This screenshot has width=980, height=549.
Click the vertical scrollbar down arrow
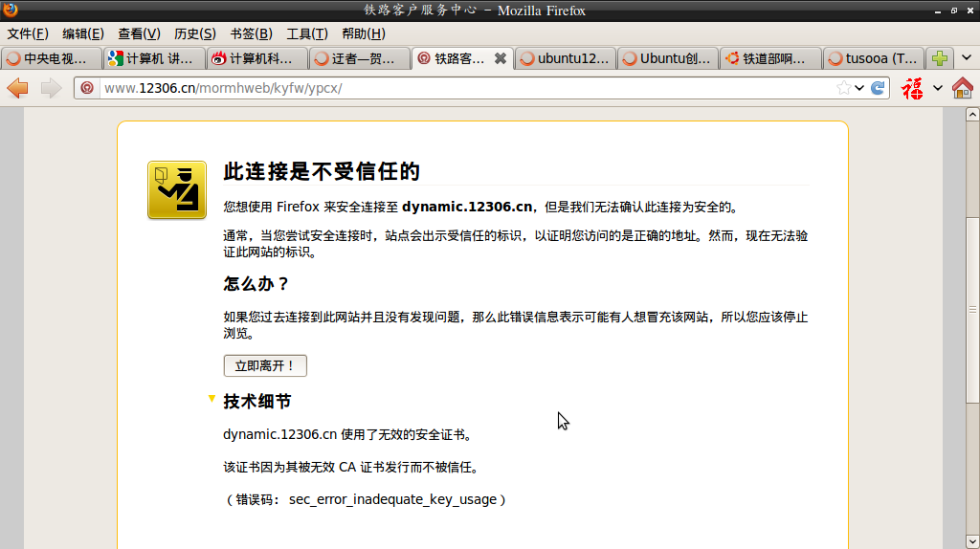[x=972, y=541]
